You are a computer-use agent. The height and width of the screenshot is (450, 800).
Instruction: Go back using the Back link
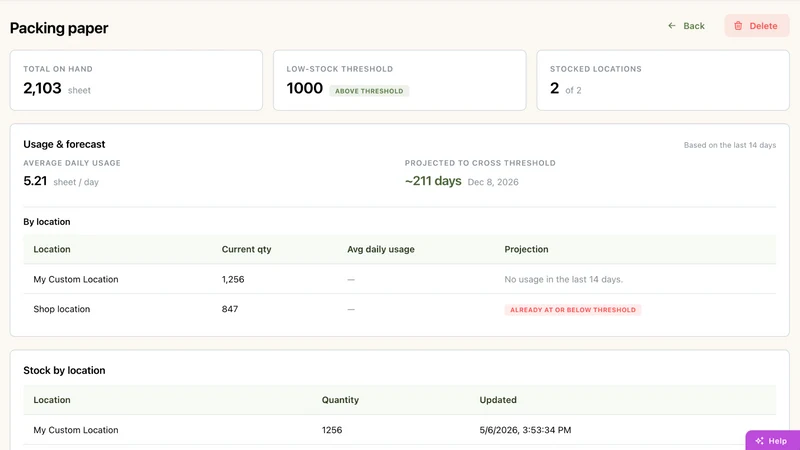(686, 26)
